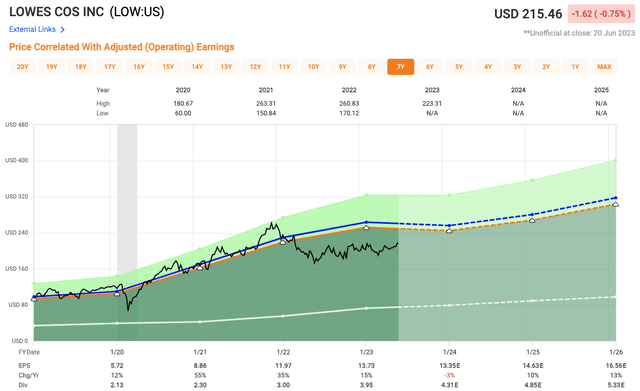Expand the External Links chevron arrow
The width and height of the screenshot is (640, 391).
(62, 29)
